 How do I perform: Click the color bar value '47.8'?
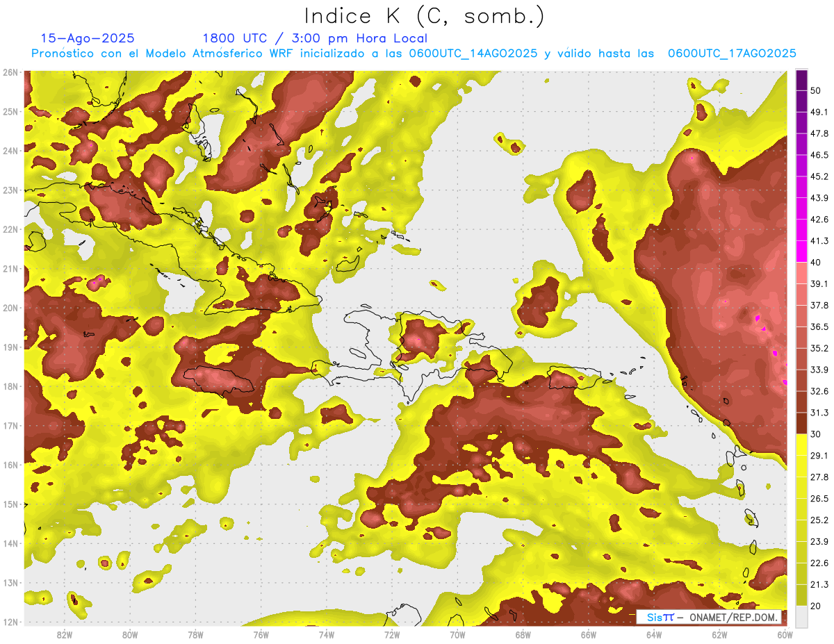point(819,133)
